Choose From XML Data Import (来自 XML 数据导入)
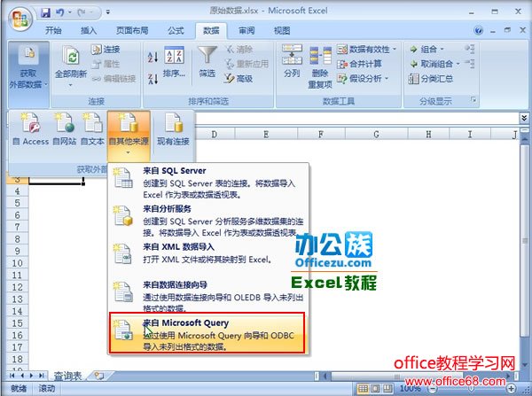The image size is (532, 396). coord(208,252)
